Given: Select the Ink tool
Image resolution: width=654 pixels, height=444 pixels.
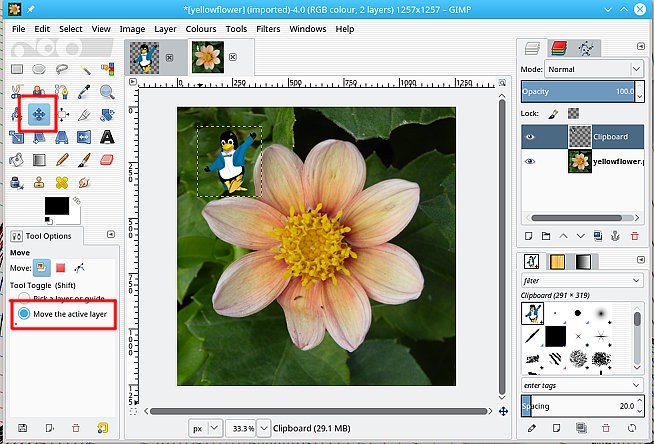Looking at the screenshot, I should pyautogui.click(x=17, y=183).
